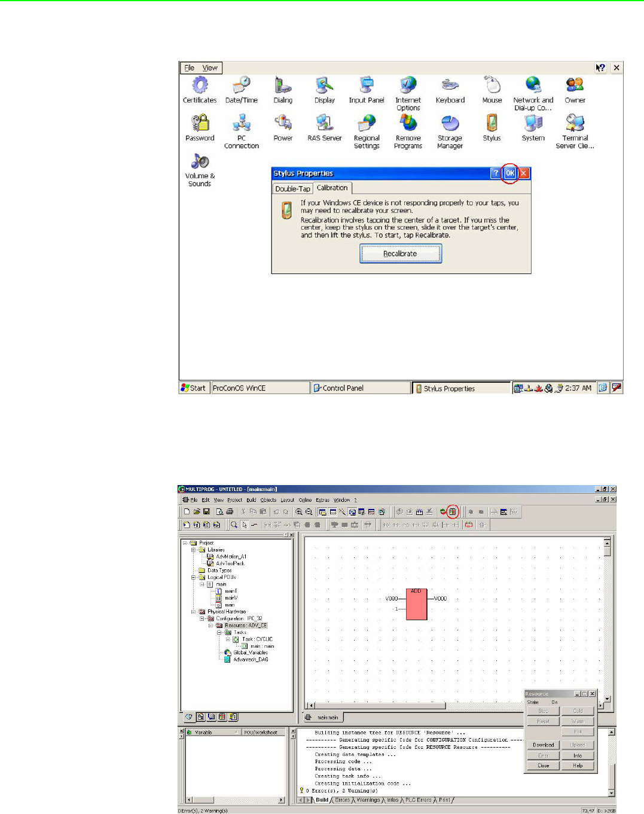Click the Stylus Properties help question button
The height and width of the screenshot is (814, 644).
(x=496, y=173)
